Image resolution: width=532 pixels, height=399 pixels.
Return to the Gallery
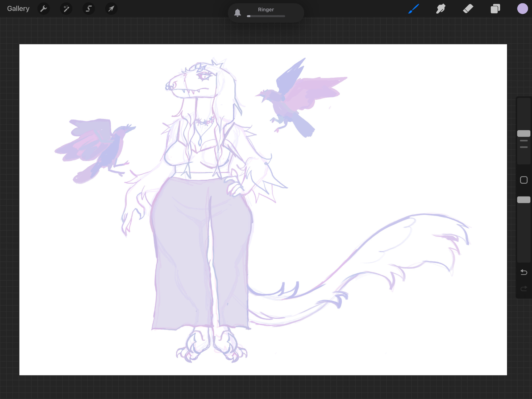point(18,9)
